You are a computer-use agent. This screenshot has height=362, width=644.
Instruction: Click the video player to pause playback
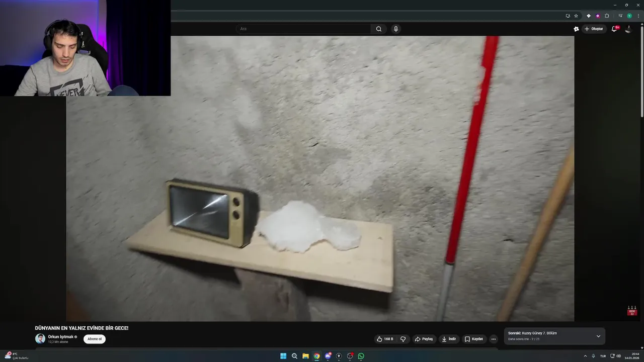(x=320, y=178)
